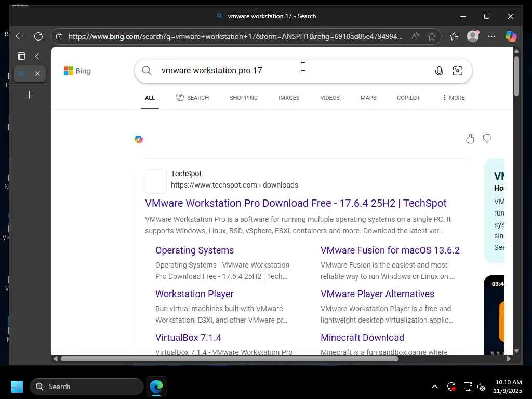This screenshot has width=532, height=399.
Task: Open the update sync tray icon
Action: point(451,387)
